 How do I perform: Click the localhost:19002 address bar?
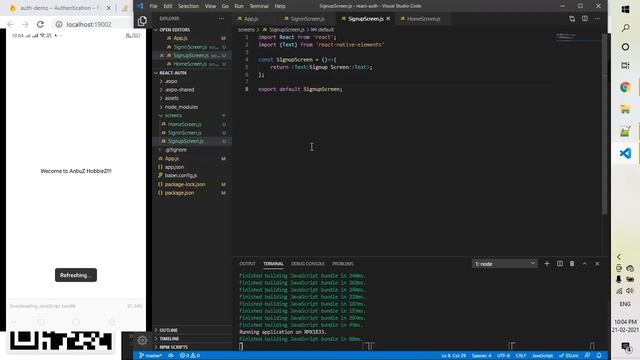89,24
